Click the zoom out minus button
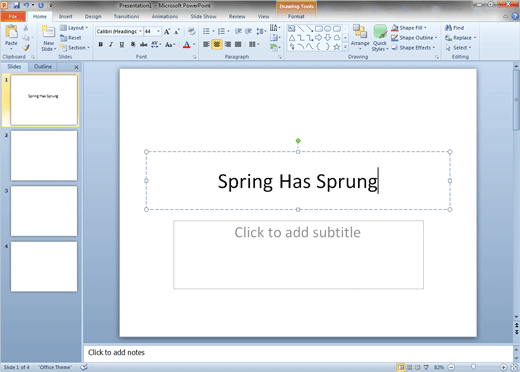Viewport: 520px width, 372px height. tap(451, 367)
